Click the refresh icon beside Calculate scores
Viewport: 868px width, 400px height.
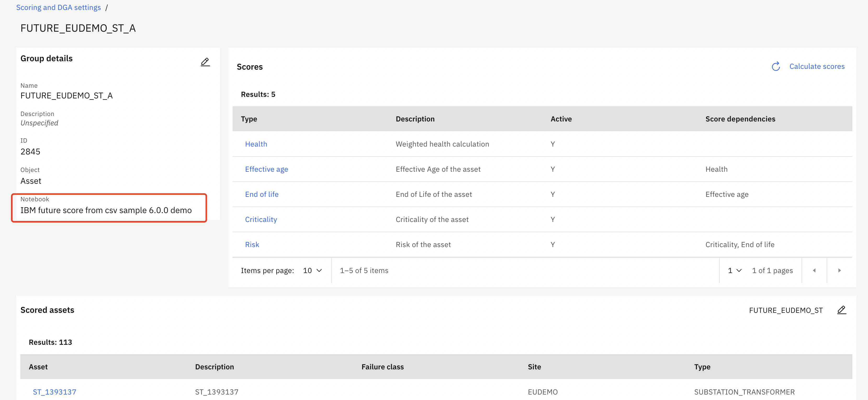776,66
